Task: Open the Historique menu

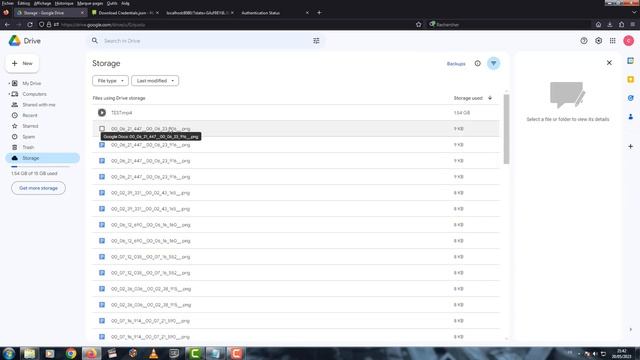Action: point(64,3)
